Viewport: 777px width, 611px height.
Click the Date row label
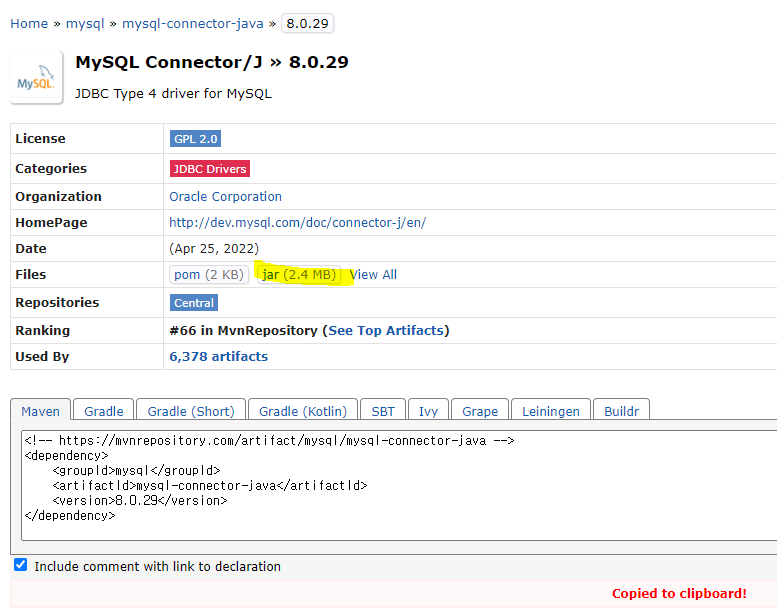[x=31, y=249]
